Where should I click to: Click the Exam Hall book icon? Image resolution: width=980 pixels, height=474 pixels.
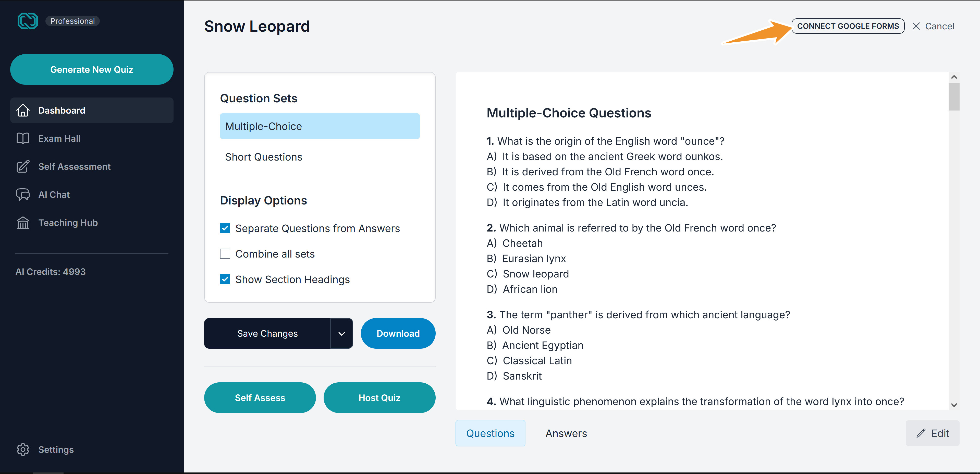[23, 138]
